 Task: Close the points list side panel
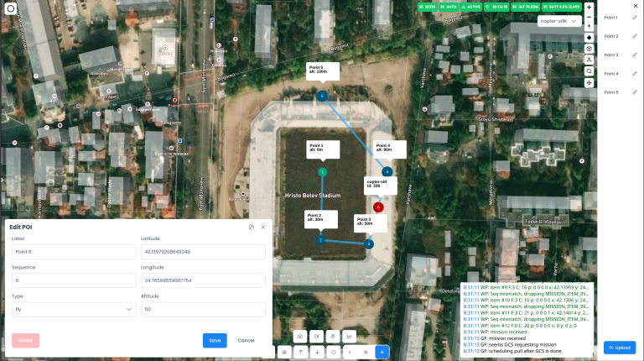[x=636, y=6]
